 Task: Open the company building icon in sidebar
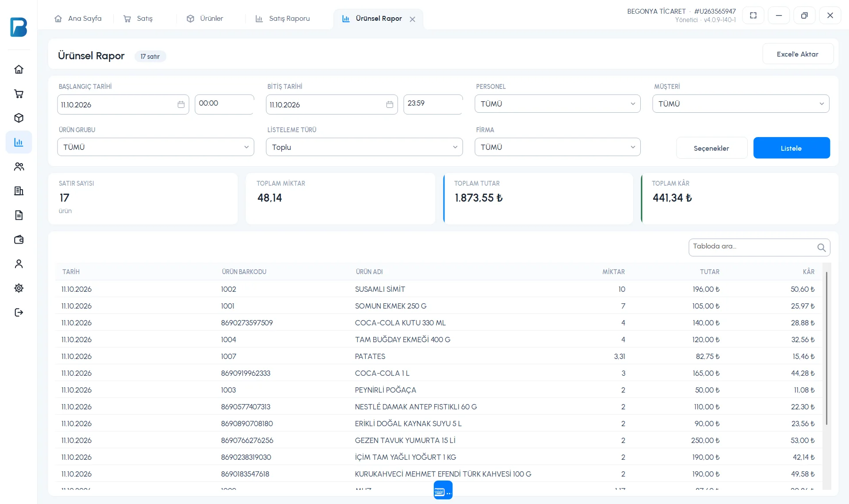coord(19,191)
